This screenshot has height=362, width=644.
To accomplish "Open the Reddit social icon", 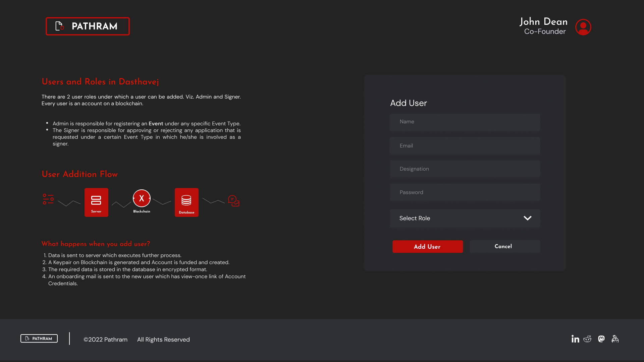I will click(x=587, y=339).
